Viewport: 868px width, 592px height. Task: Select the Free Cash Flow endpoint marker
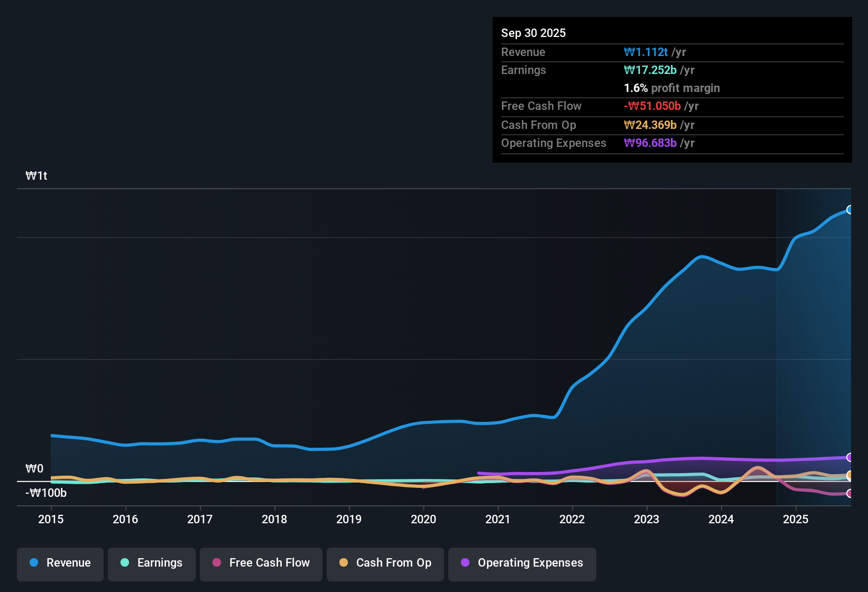pos(850,494)
